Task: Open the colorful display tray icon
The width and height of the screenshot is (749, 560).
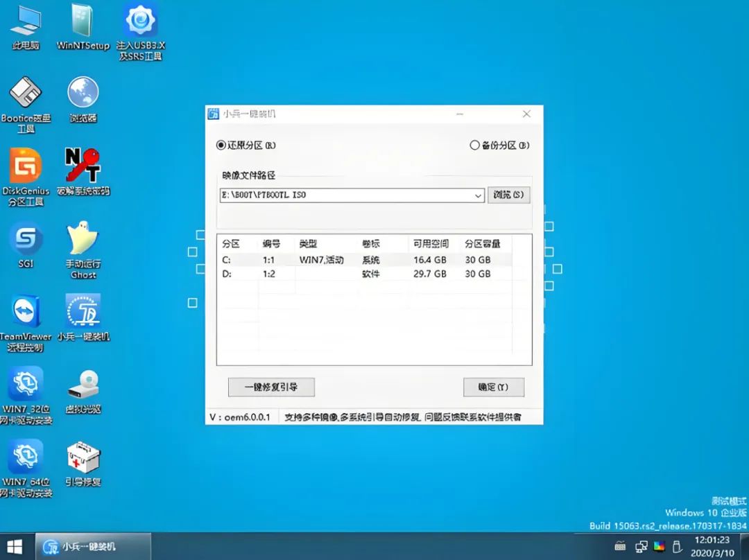Action: point(660,546)
